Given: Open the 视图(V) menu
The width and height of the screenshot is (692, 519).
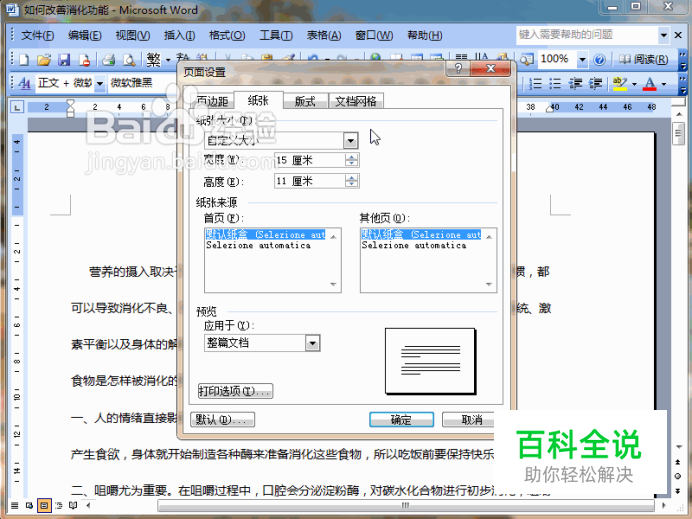Looking at the screenshot, I should tap(132, 35).
